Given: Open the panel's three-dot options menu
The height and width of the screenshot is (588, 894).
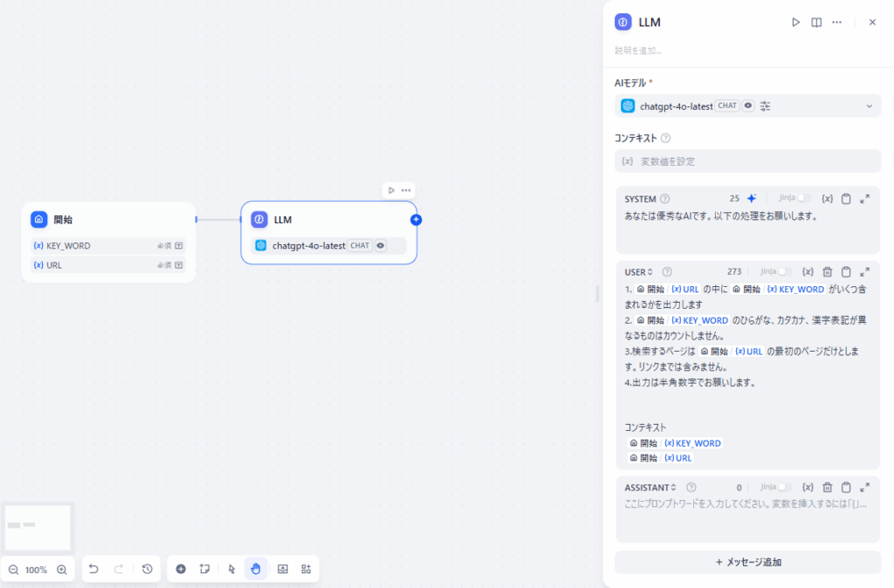Looking at the screenshot, I should coord(836,22).
